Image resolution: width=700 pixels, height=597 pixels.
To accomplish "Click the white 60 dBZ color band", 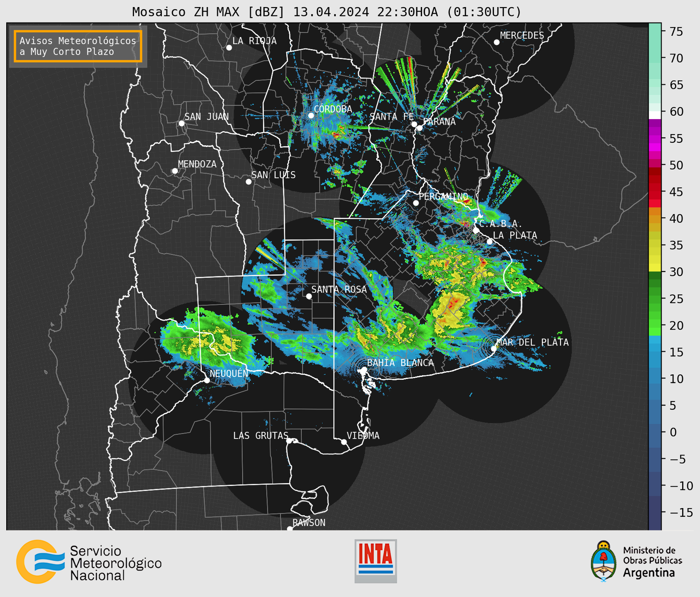I will [x=655, y=115].
